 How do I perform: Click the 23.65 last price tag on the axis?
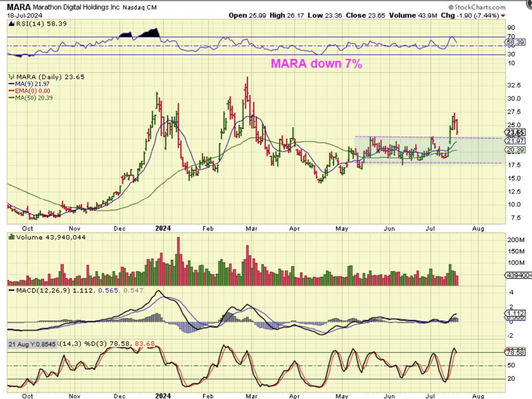click(515, 133)
